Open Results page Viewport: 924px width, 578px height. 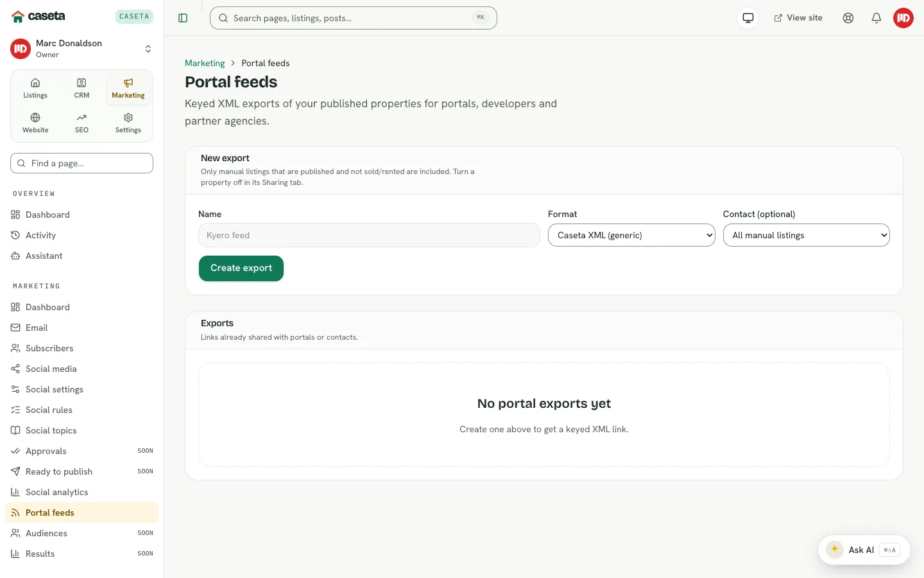81,554
